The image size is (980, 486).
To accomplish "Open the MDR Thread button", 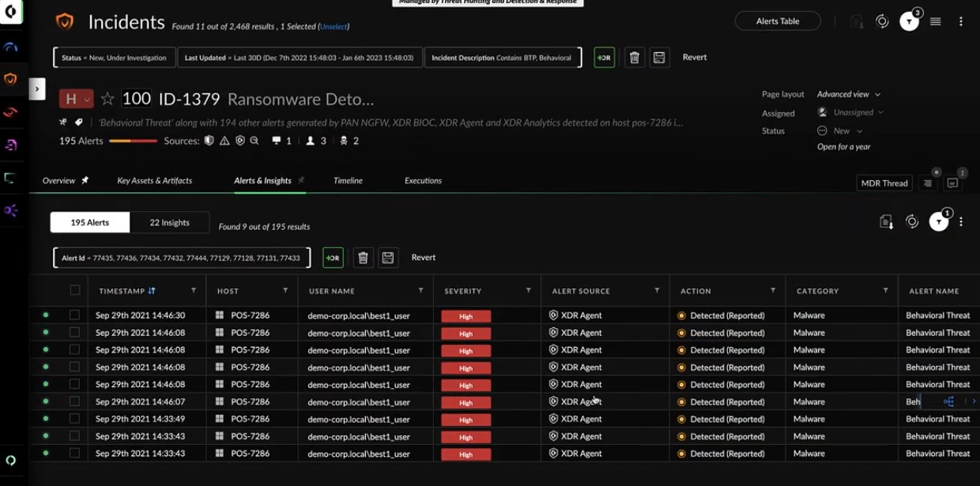I will click(884, 183).
